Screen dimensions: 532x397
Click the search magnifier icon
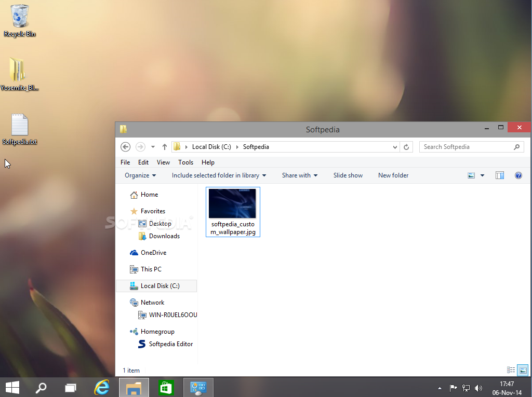(x=517, y=147)
